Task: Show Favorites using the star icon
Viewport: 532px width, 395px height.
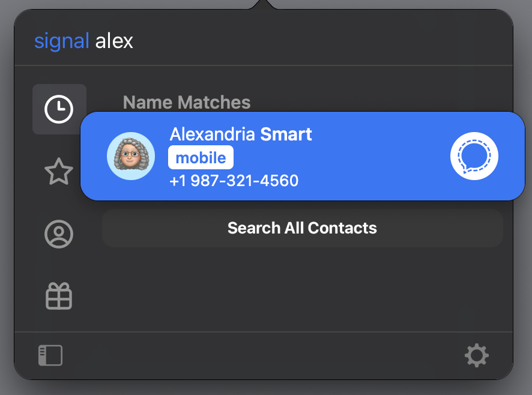Action: tap(59, 171)
